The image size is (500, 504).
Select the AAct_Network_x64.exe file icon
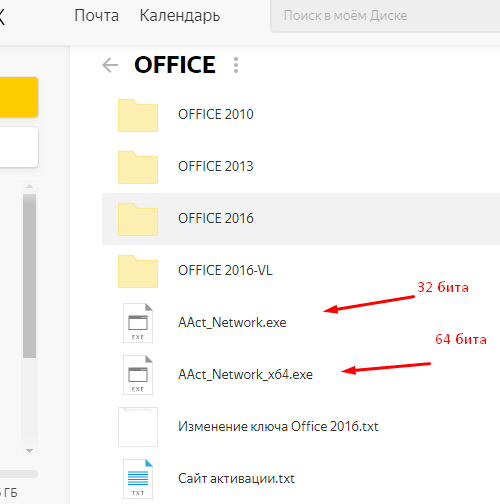click(x=138, y=375)
